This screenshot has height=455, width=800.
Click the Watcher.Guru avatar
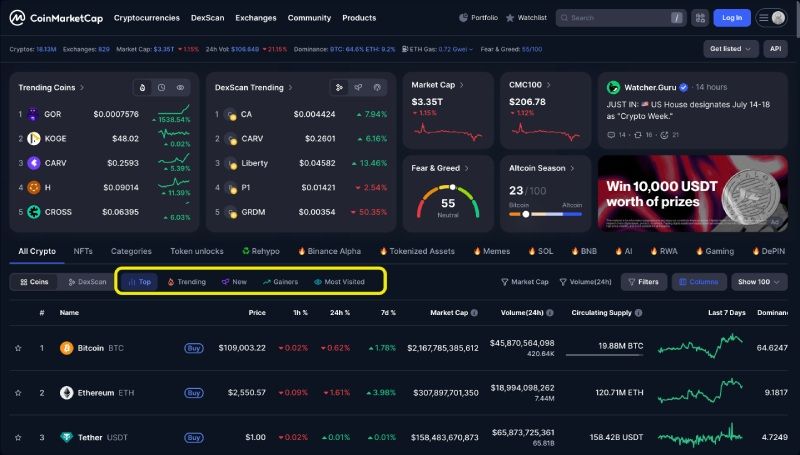pos(613,87)
